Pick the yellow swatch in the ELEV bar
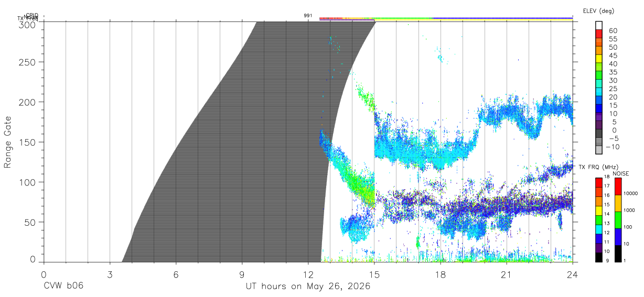Screen dimensions: 644x297 tap(599, 58)
